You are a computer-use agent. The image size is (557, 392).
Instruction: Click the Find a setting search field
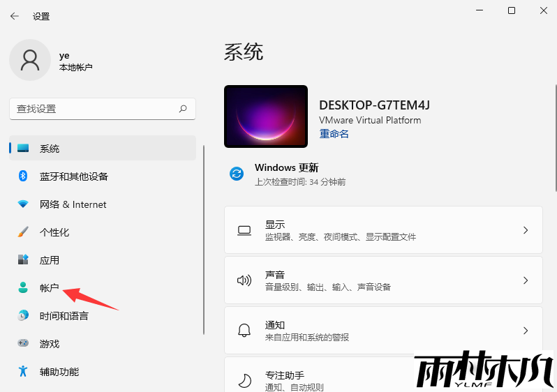point(94,109)
